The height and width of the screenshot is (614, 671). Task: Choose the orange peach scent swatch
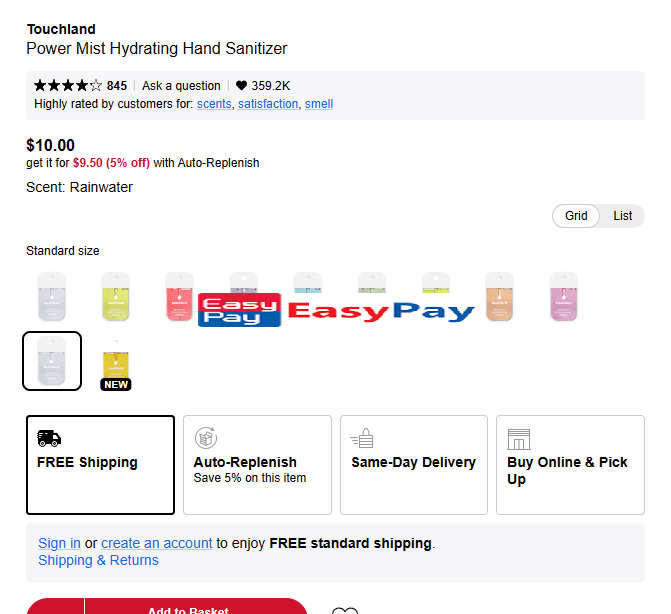(500, 297)
